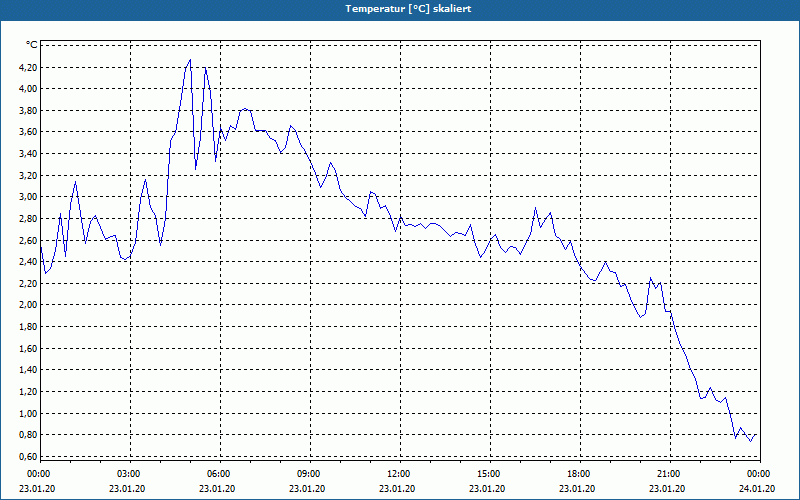Select the '1,80' y-axis label
Image resolution: width=800 pixels, height=500 pixels.
(28, 327)
